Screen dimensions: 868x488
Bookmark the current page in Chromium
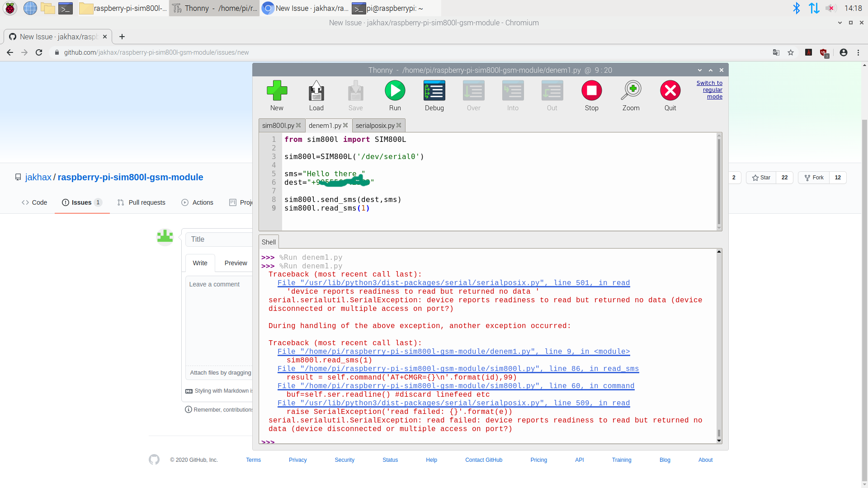[791, 52]
